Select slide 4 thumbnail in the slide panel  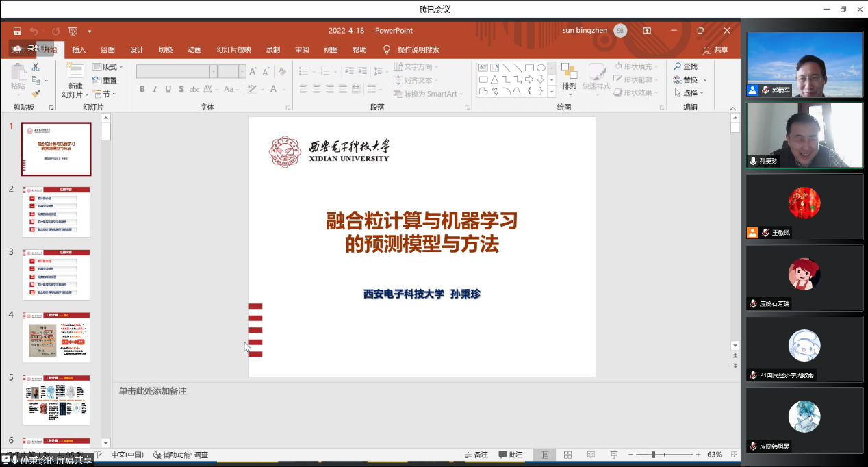pyautogui.click(x=56, y=338)
